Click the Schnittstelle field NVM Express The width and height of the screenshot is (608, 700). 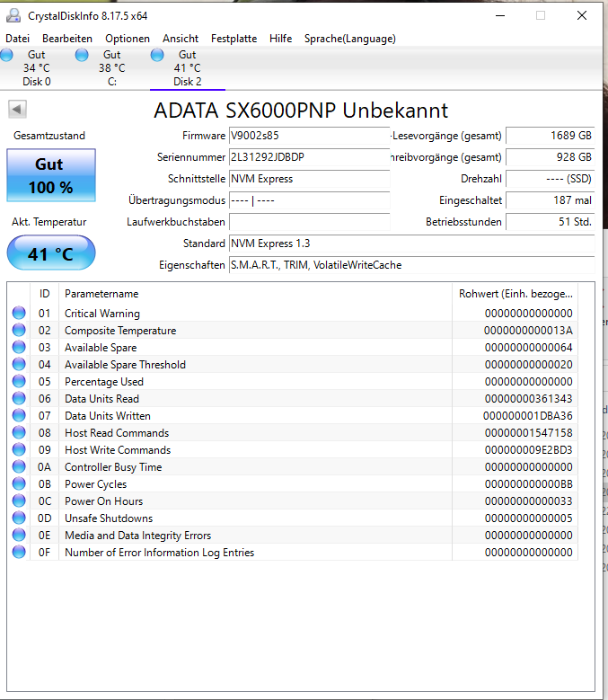click(309, 179)
